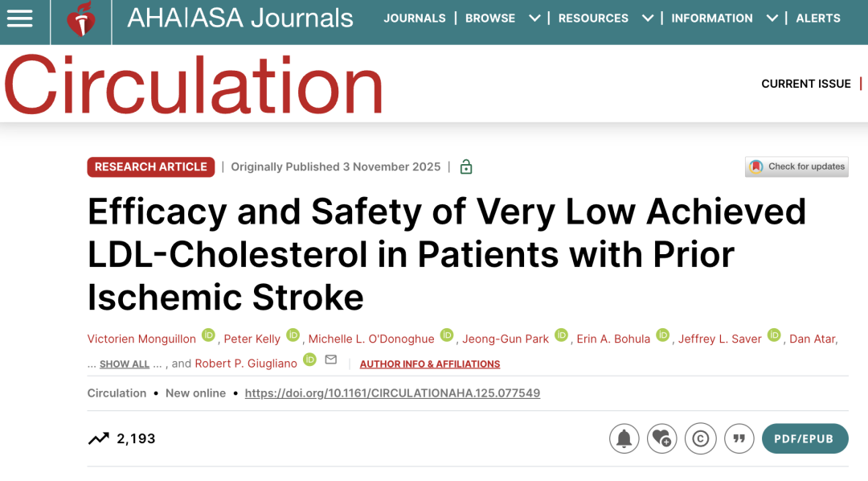Add article to favorites via heart icon

pyautogui.click(x=662, y=438)
